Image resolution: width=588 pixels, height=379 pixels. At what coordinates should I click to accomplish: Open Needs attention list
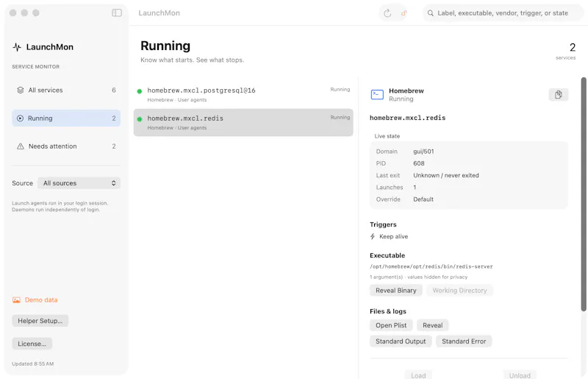[66, 146]
